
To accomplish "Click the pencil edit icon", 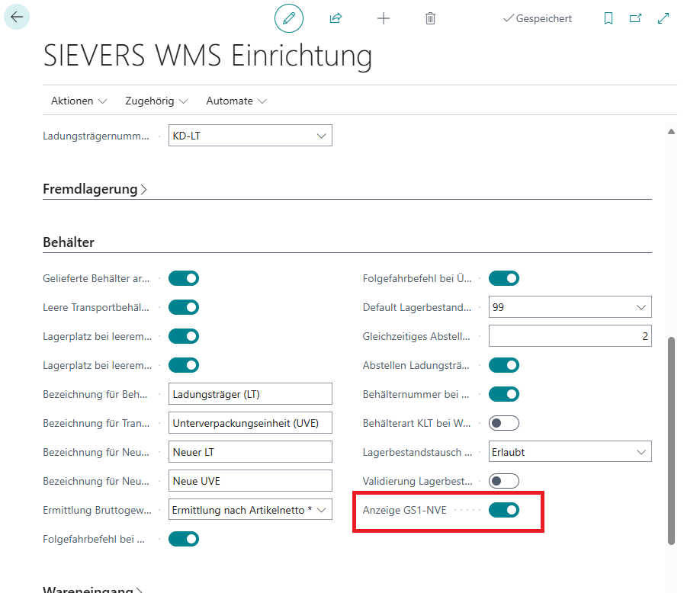I will click(x=288, y=18).
